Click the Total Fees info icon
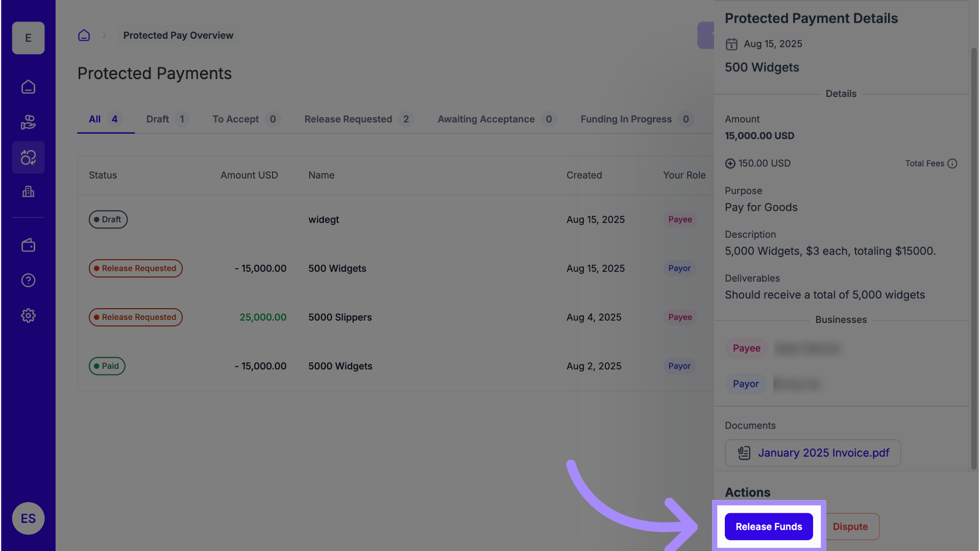The image size is (980, 551). (952, 164)
